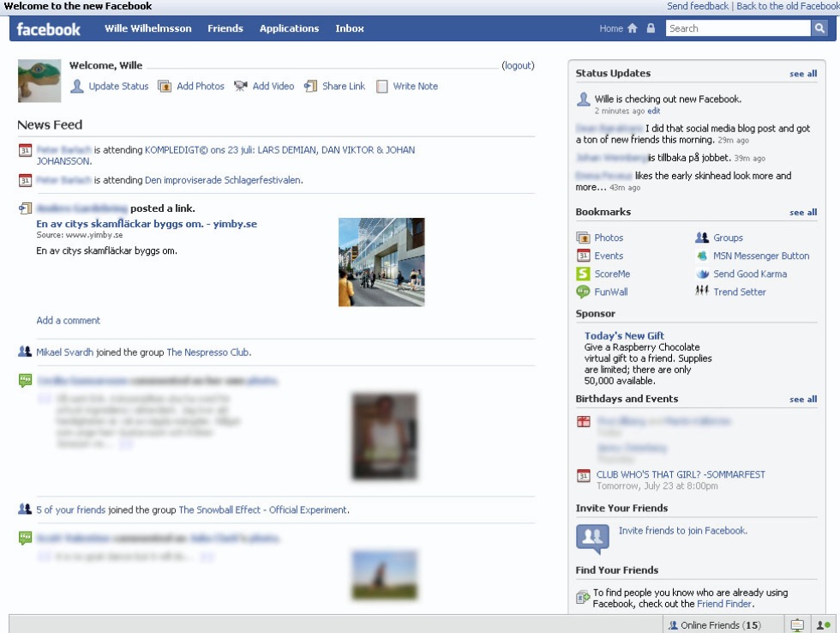The height and width of the screenshot is (633, 840).
Task: Open CLUB WHO'S THAT GIRL? -SOMMARFEST event
Action: pyautogui.click(x=681, y=474)
